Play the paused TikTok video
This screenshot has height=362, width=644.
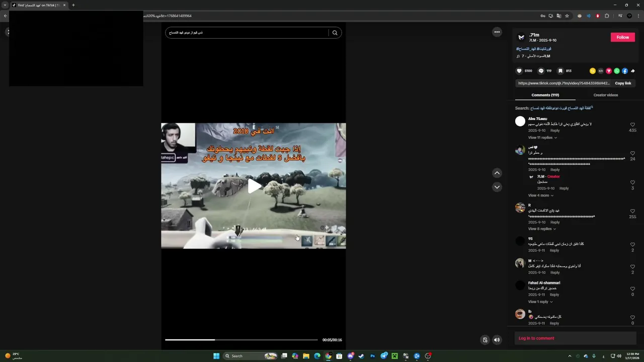254,186
